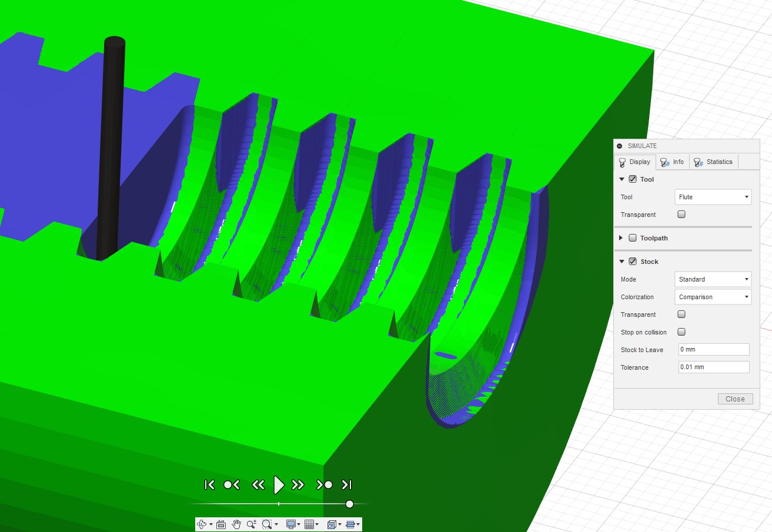
Task: Open the Tool type dropdown showing Flute
Action: tap(713, 197)
